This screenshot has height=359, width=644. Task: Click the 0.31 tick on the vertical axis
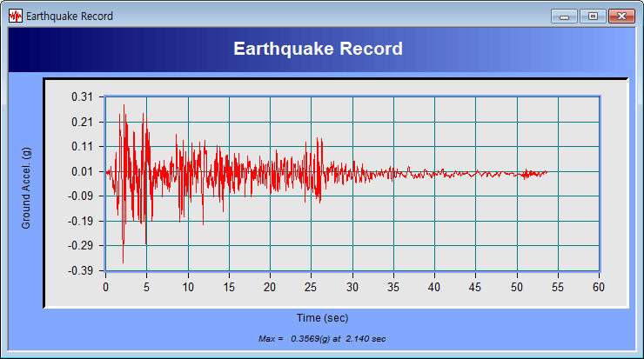(82, 97)
